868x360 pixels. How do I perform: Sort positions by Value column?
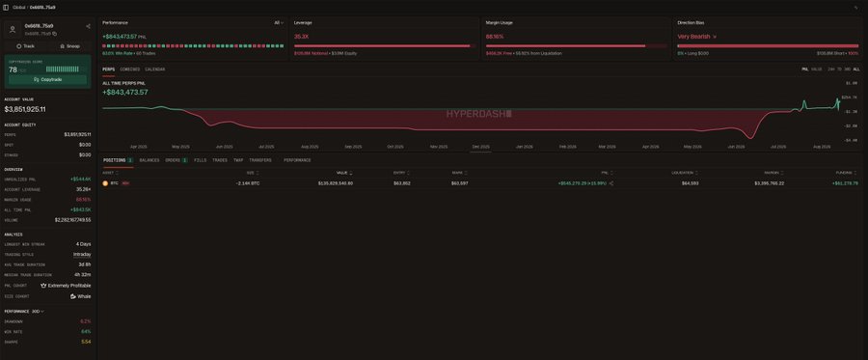point(344,173)
